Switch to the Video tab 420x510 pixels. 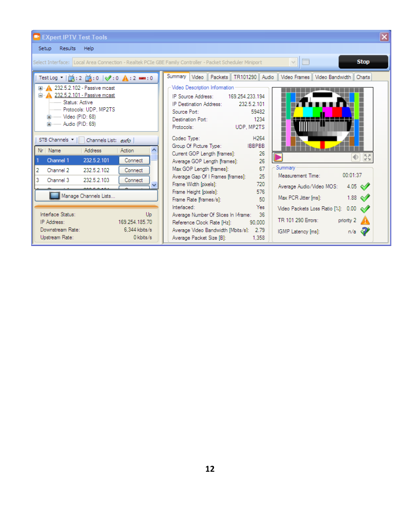click(x=198, y=77)
